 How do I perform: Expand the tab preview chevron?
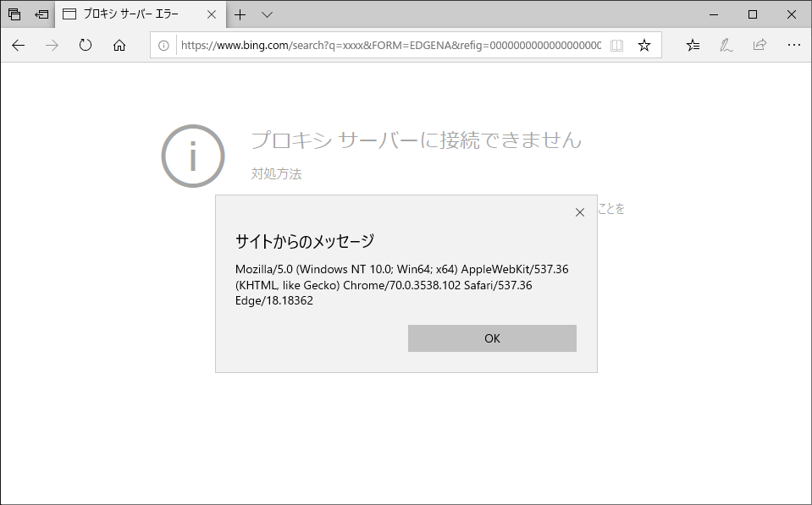pos(267,14)
